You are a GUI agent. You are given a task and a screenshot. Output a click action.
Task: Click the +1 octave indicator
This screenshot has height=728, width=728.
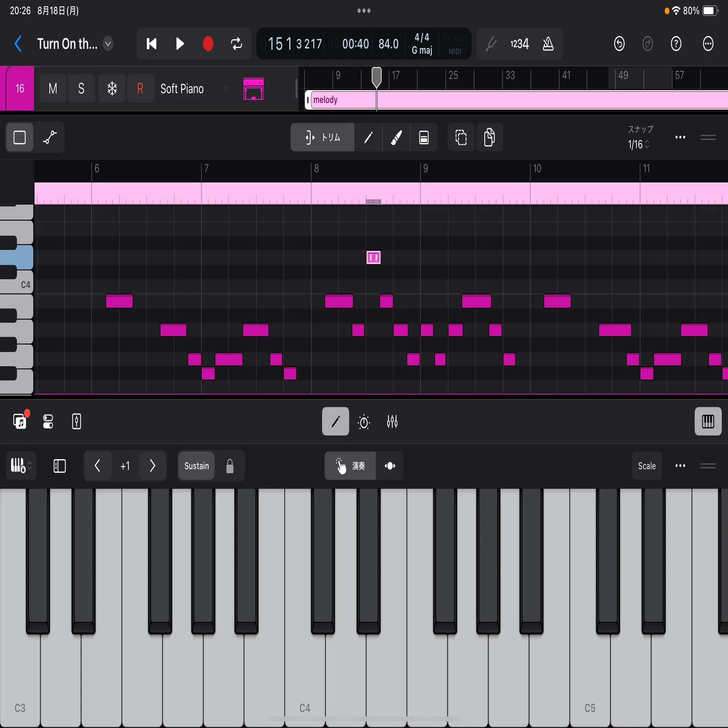(x=125, y=466)
